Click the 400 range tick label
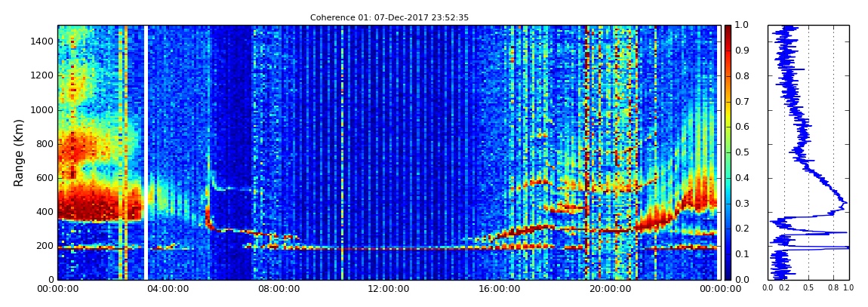Image resolution: width=868 pixels, height=307 pixels. pyautogui.click(x=45, y=211)
